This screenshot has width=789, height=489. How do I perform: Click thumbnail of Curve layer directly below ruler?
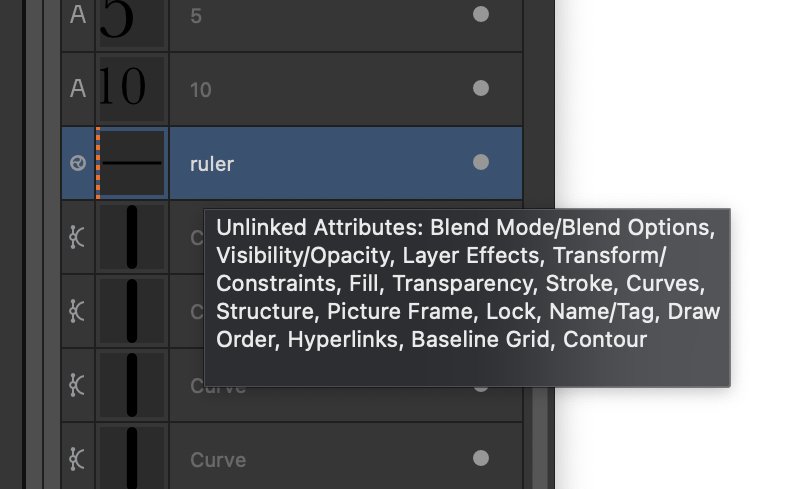[x=132, y=237]
